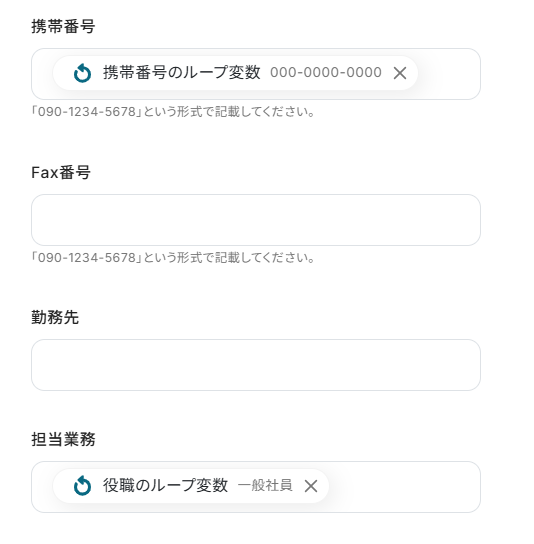The width and height of the screenshot is (534, 544).
Task: Focus the empty 勤務先 input field
Action: 256,365
